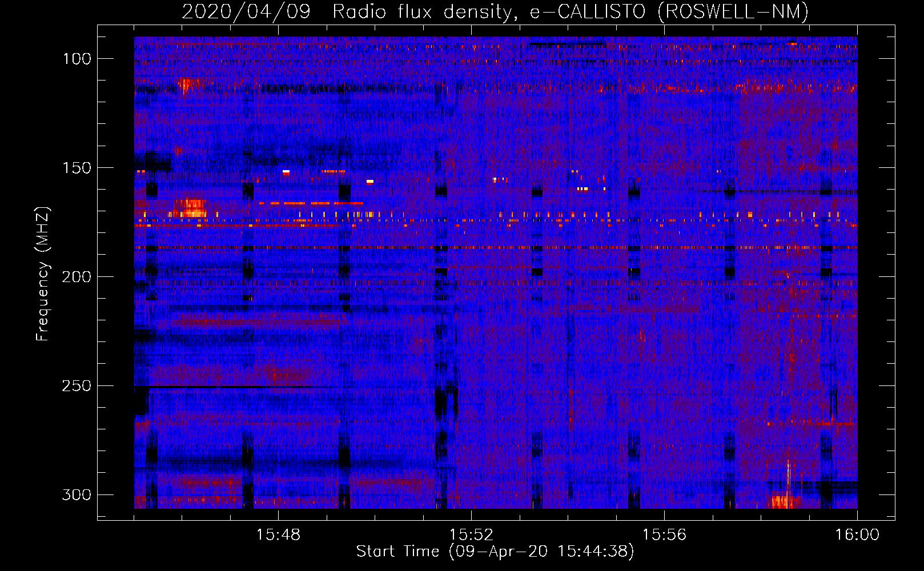Click the bright burst near 300 MHz bottom right
Viewport: 924px width, 571px height.
point(782,501)
